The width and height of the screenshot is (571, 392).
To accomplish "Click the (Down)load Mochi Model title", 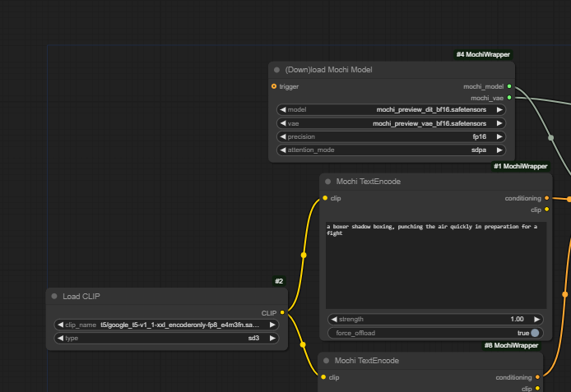I will tap(328, 70).
